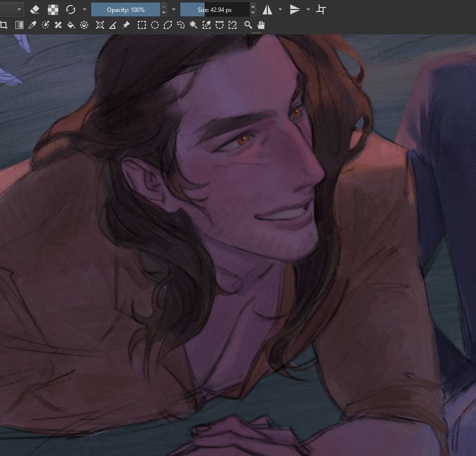This screenshot has width=476, height=456.
Task: Select the Similar Color Selection tool
Action: click(x=207, y=25)
